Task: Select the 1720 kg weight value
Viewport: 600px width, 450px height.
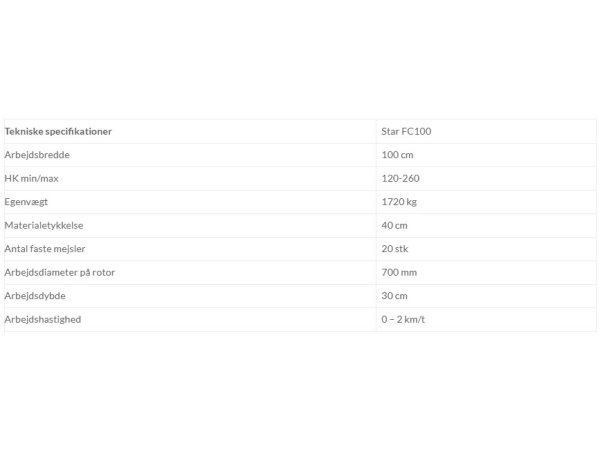Action: (399, 202)
